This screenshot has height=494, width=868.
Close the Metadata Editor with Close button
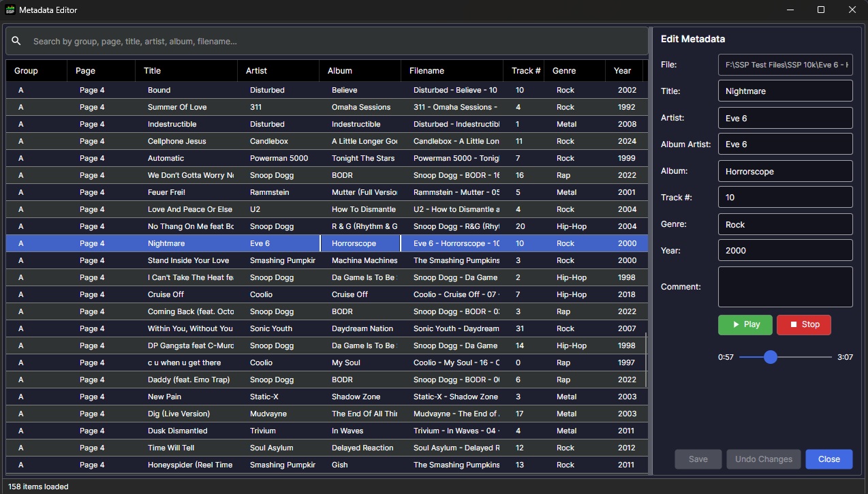pyautogui.click(x=829, y=459)
